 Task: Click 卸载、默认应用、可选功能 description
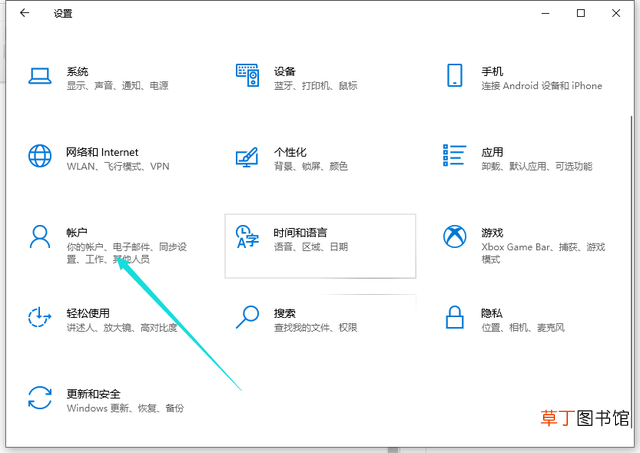[537, 167]
